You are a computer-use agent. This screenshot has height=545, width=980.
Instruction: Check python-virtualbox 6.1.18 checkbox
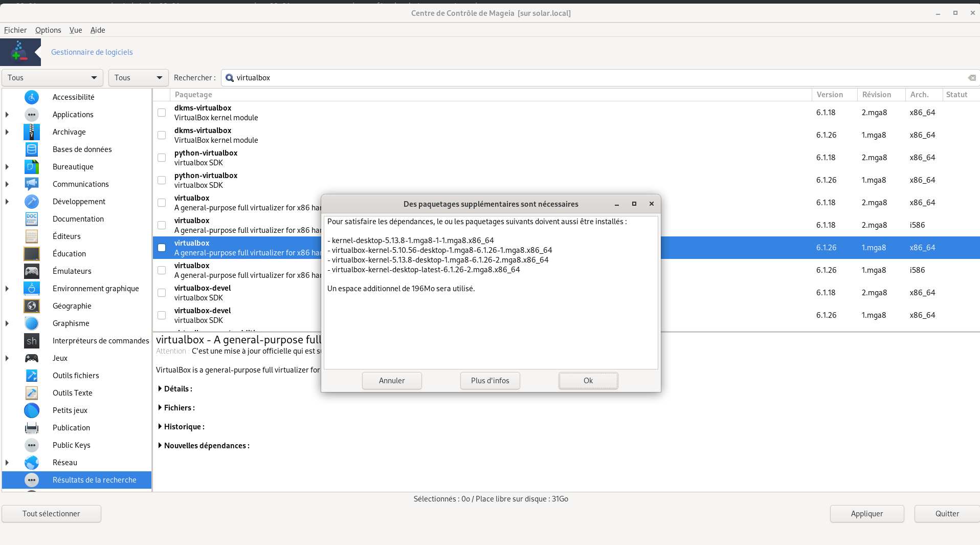[x=162, y=158]
